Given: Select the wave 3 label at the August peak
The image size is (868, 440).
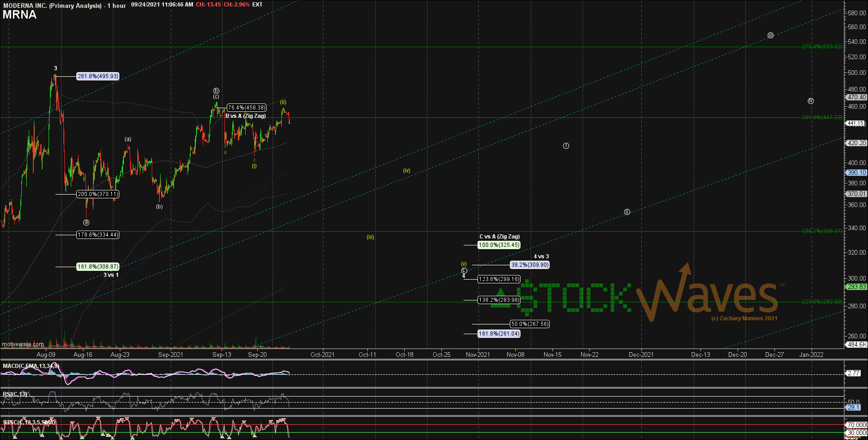Looking at the screenshot, I should click(55, 68).
